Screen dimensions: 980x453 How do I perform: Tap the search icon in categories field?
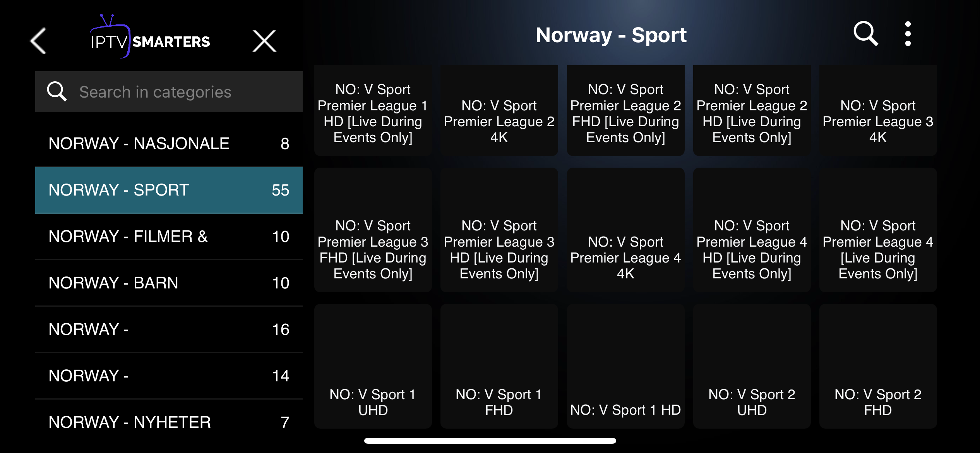57,92
